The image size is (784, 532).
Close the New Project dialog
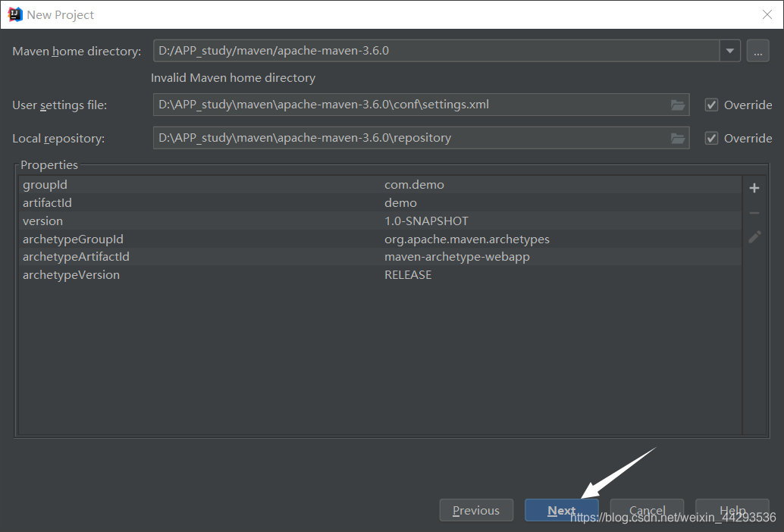(767, 14)
